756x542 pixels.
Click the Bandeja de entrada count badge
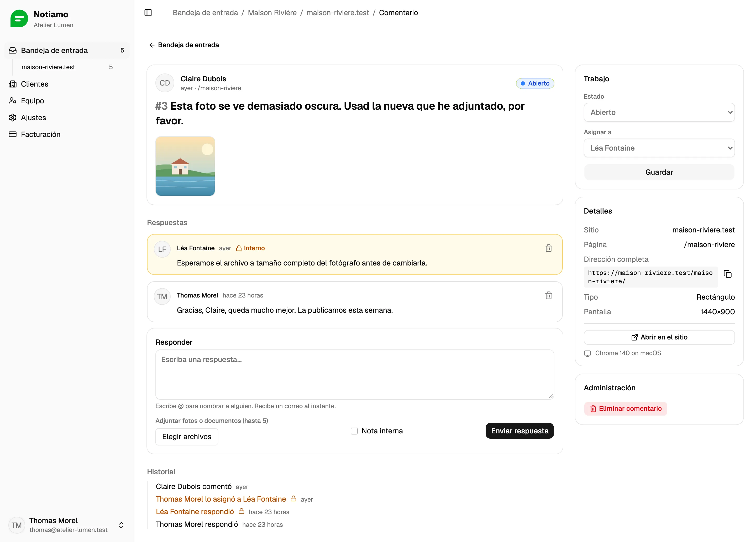point(122,50)
